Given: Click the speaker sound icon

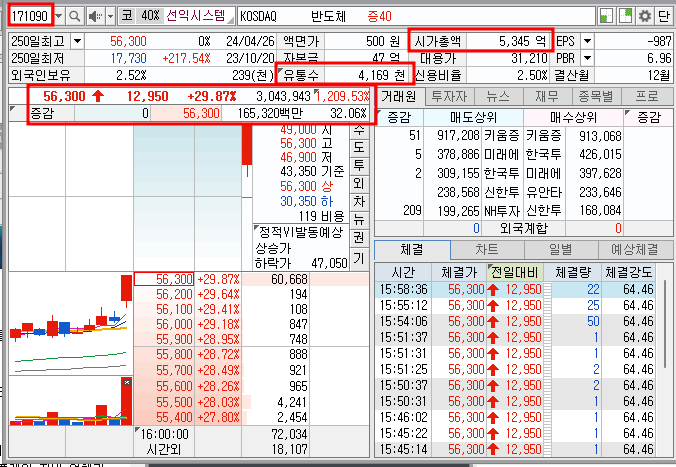Looking at the screenshot, I should click(x=95, y=16).
